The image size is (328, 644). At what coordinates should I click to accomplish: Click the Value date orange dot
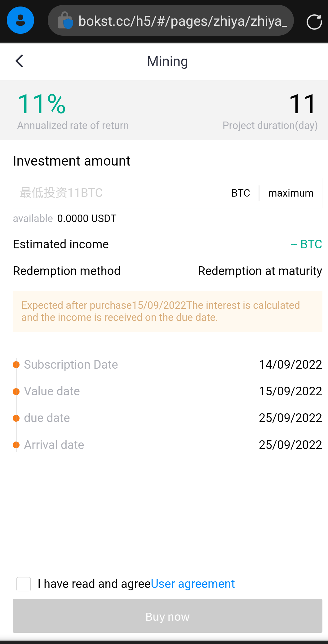click(x=16, y=392)
